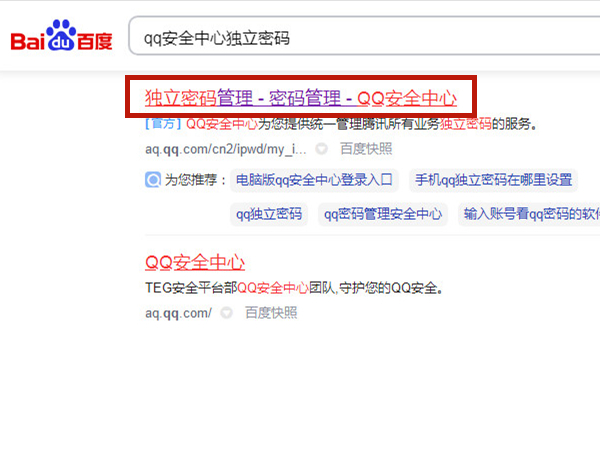Screen dimensions: 600x450
Task: Open the QQ安全中心 result title
Action: pos(195,262)
